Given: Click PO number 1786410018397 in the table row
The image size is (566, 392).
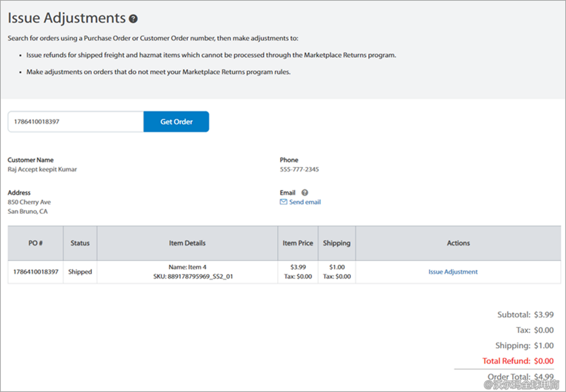Looking at the screenshot, I should tap(35, 272).
